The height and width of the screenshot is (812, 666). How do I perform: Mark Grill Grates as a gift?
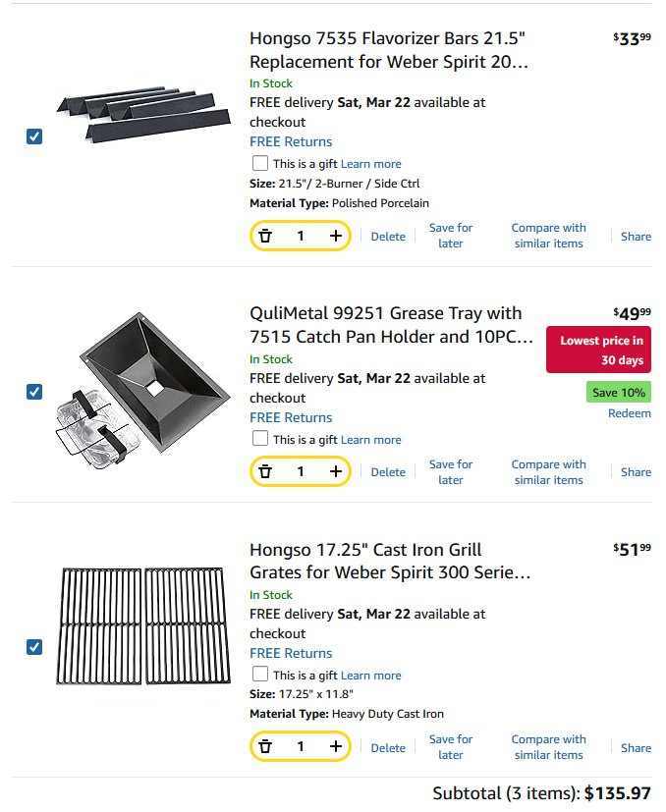point(260,675)
